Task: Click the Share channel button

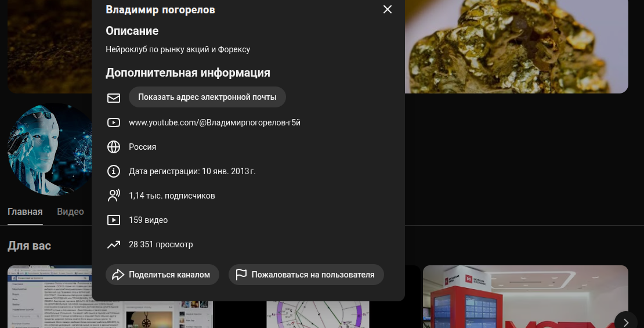Action: click(x=162, y=275)
